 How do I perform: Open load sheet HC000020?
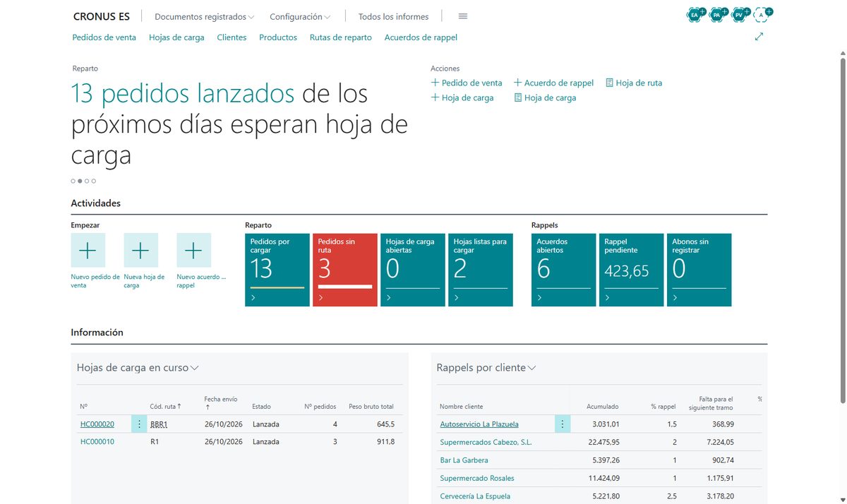pyautogui.click(x=97, y=424)
